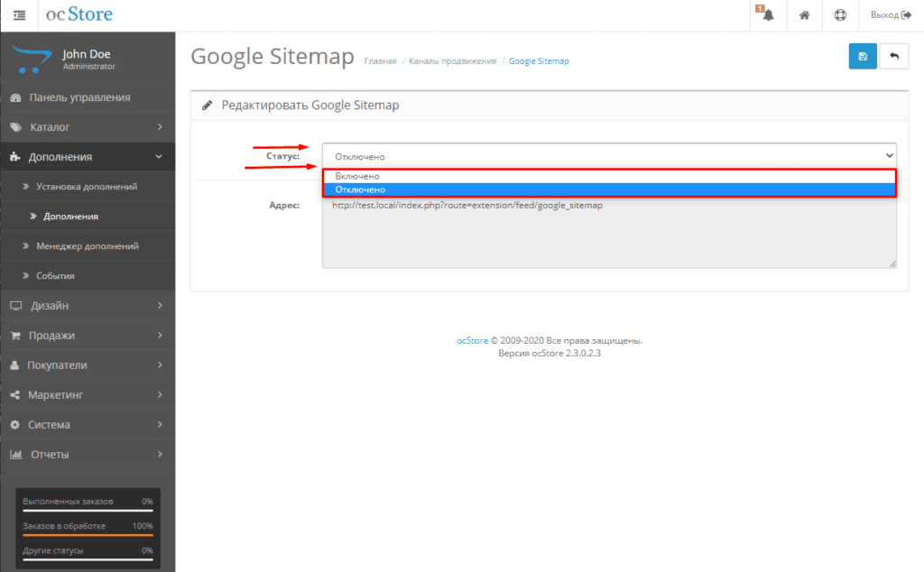Click the Главная breadcrumb link
924x572 pixels.
(x=380, y=60)
